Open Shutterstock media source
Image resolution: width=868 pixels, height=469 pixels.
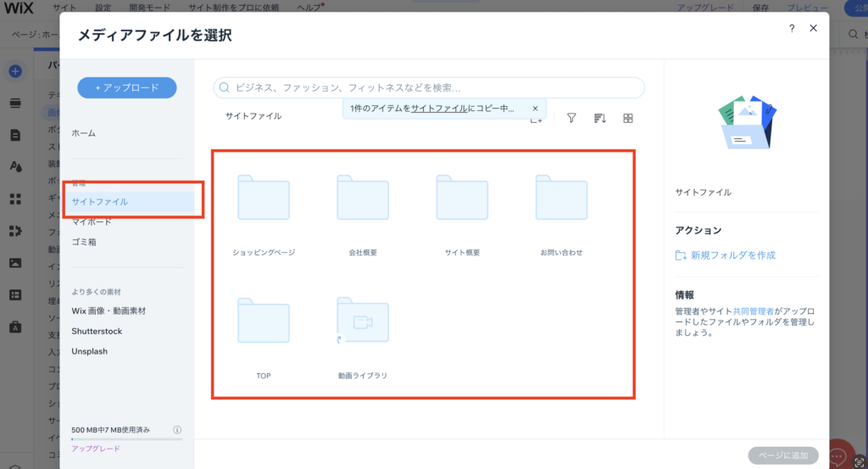(97, 331)
